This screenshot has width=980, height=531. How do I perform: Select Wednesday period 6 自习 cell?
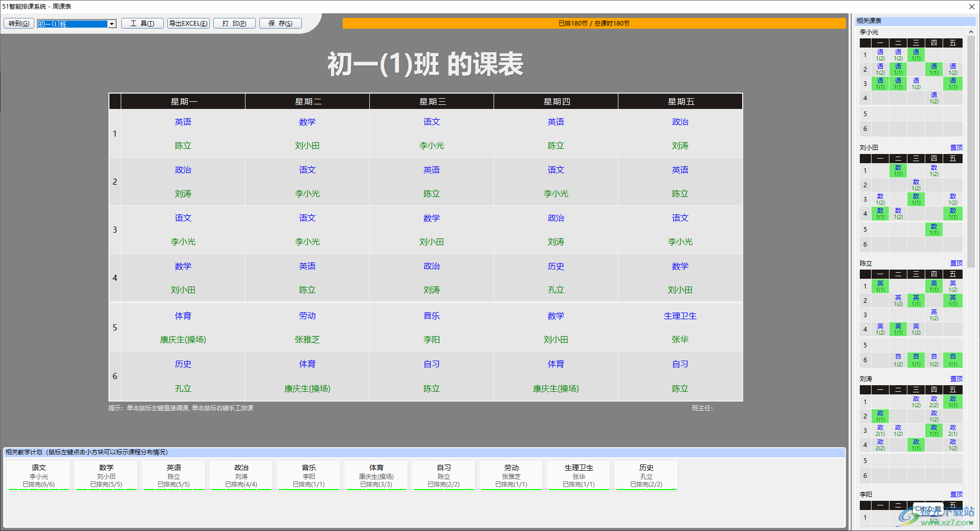point(432,376)
